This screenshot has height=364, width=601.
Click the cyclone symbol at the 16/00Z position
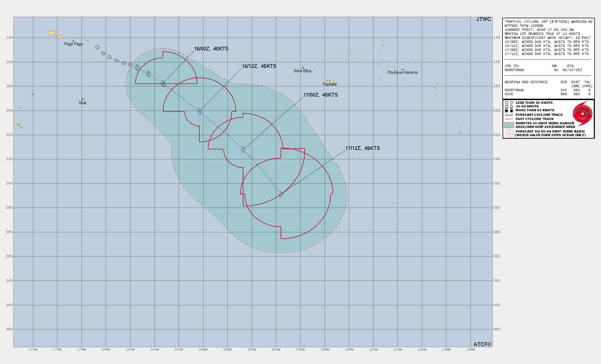point(163,84)
